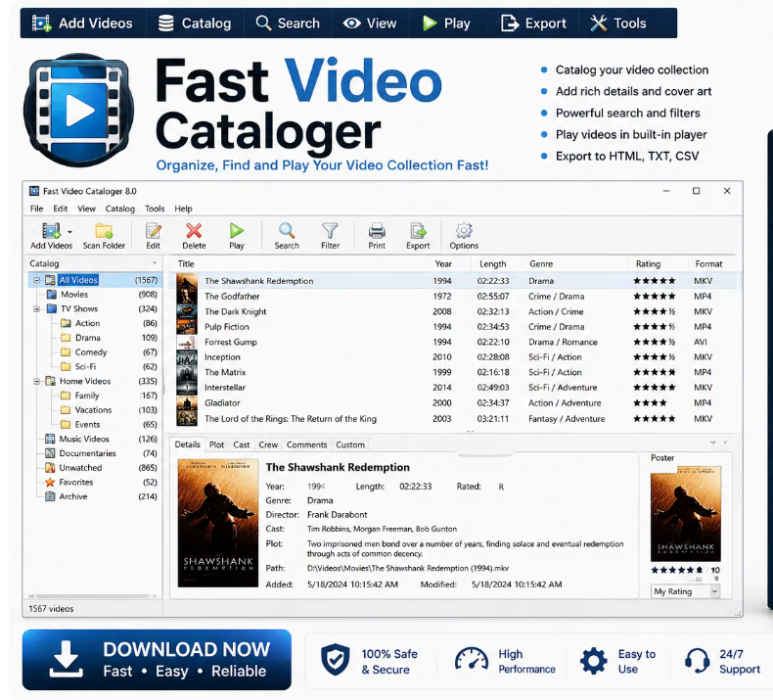The width and height of the screenshot is (773, 700).
Task: Open the Tools menu
Action: click(x=155, y=209)
